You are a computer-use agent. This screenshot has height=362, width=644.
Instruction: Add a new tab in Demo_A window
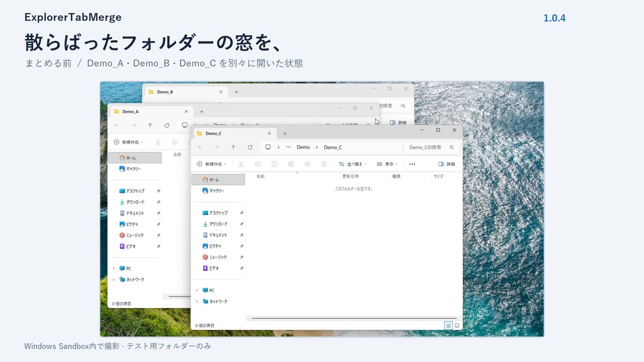pyautogui.click(x=202, y=112)
